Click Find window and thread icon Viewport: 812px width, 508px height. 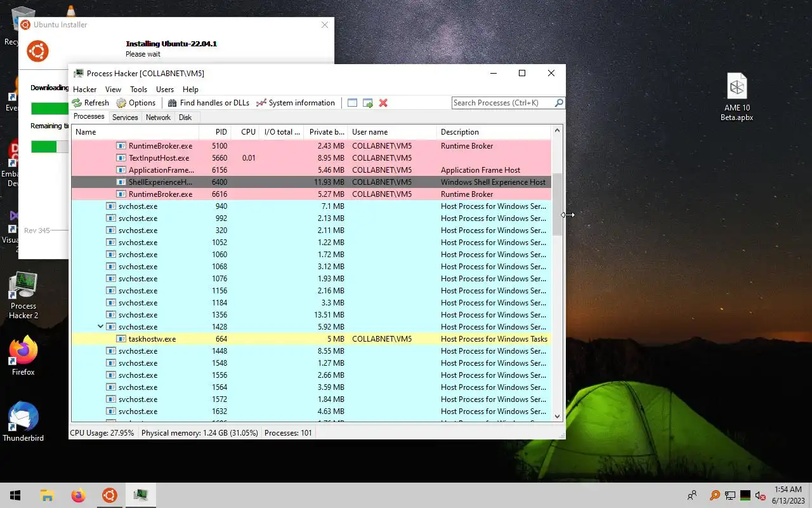(367, 103)
